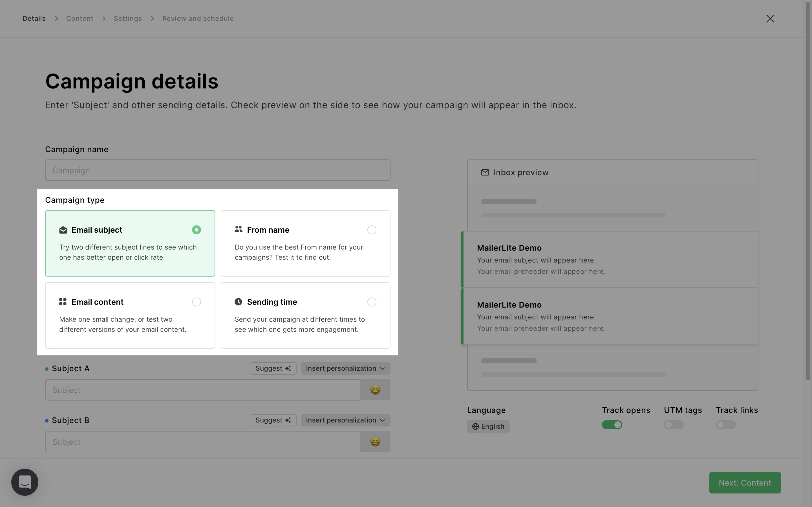Go to the Content step breadcrumb
This screenshot has height=507, width=812.
point(80,18)
